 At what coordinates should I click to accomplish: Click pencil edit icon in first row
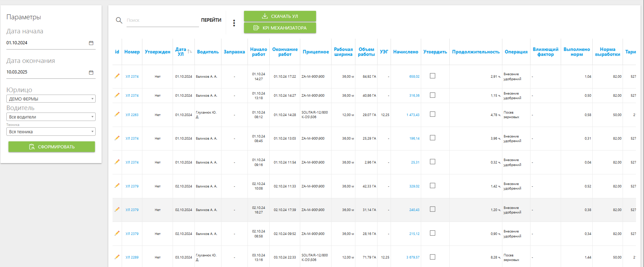coord(117,76)
